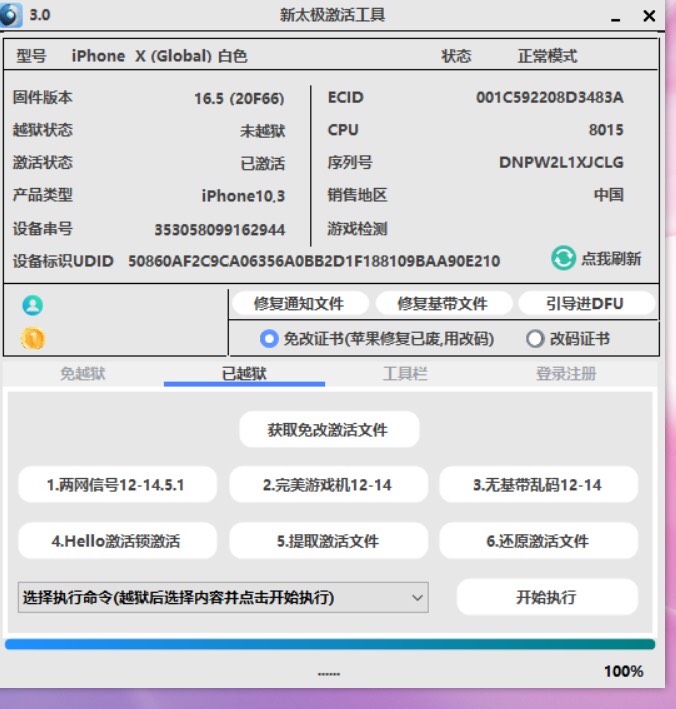Click the app logo icon in title bar
This screenshot has height=709, width=676.
10,14
